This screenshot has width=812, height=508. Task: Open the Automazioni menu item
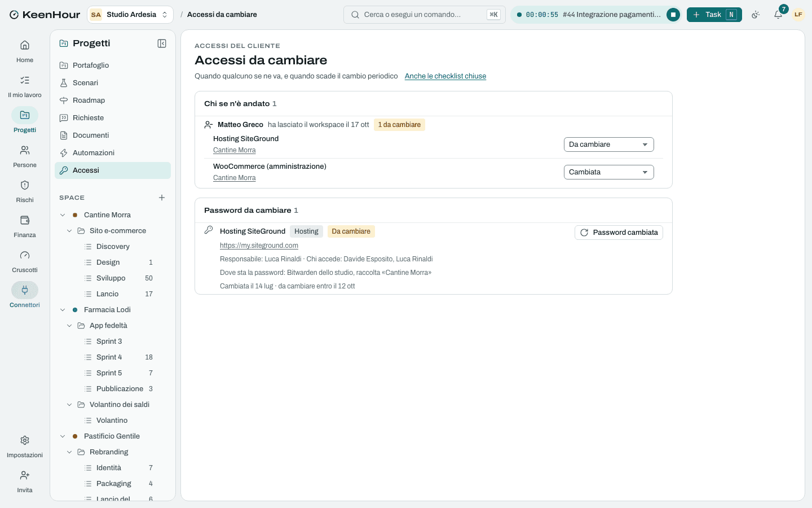[x=113, y=153]
